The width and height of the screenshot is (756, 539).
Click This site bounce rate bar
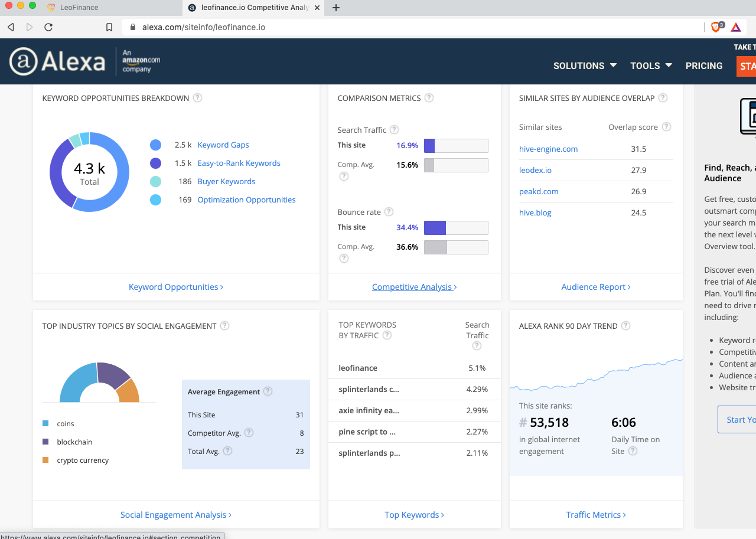click(456, 228)
